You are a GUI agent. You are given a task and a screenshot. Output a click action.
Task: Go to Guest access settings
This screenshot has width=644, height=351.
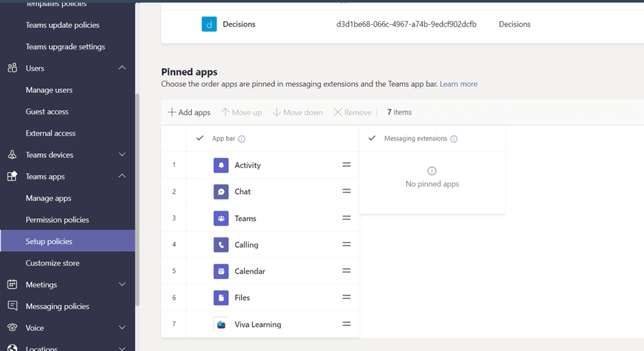click(x=47, y=112)
